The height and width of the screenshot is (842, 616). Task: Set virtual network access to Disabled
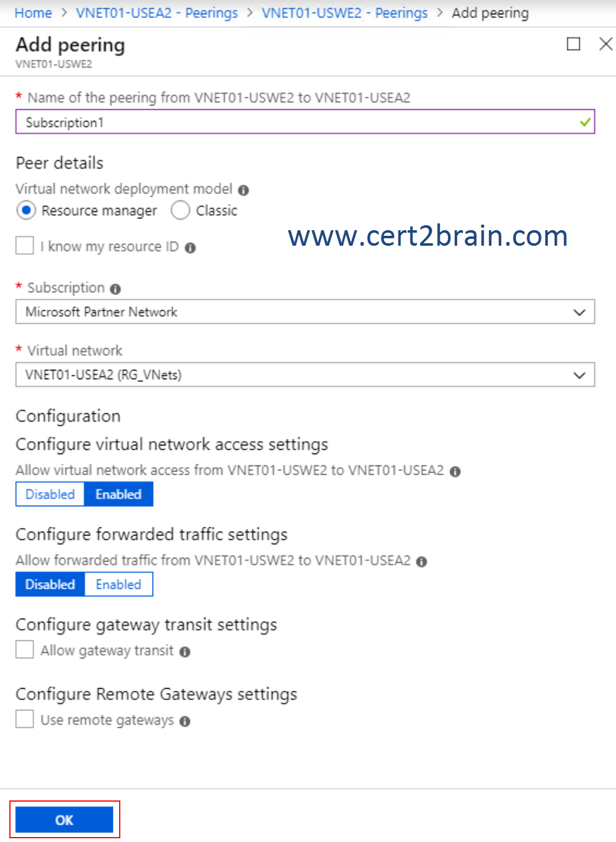point(50,495)
